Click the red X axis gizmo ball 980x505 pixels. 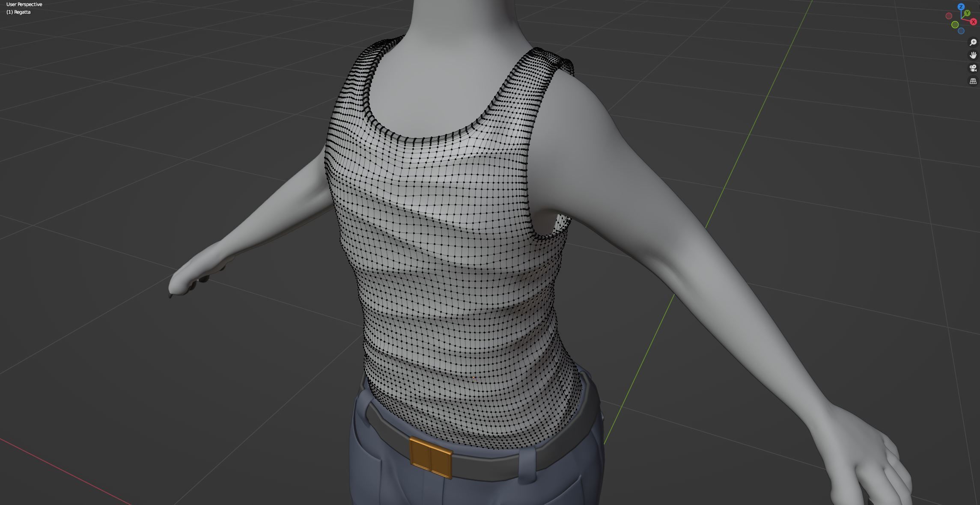974,21
